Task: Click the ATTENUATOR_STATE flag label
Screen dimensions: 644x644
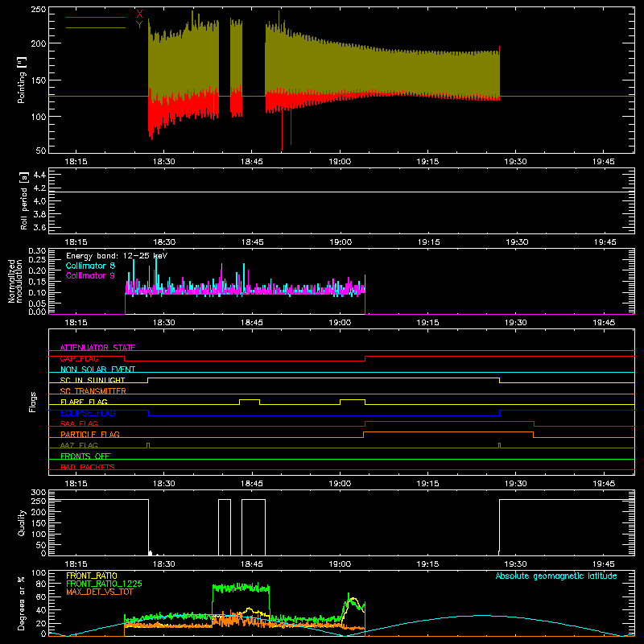Action: tap(97, 348)
